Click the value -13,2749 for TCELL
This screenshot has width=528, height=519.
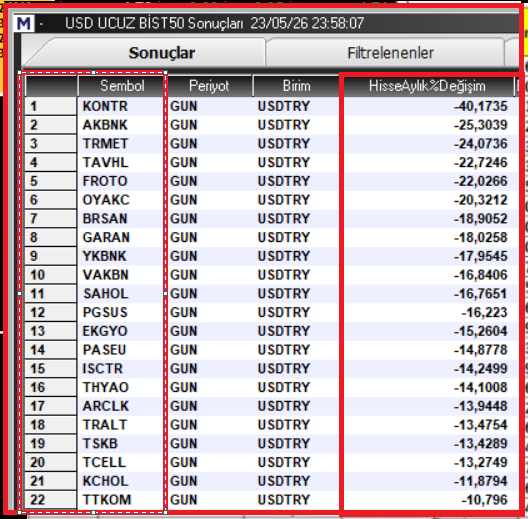481,462
